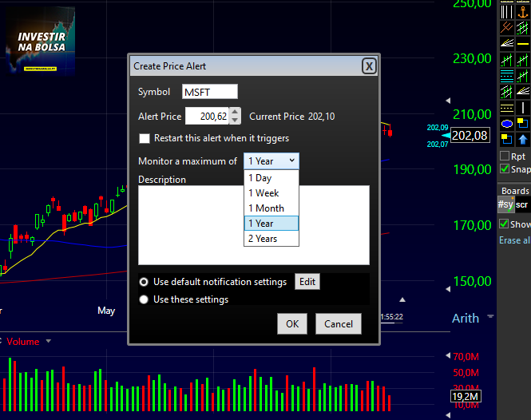Uncheck the Snap checkbox

pyautogui.click(x=505, y=168)
